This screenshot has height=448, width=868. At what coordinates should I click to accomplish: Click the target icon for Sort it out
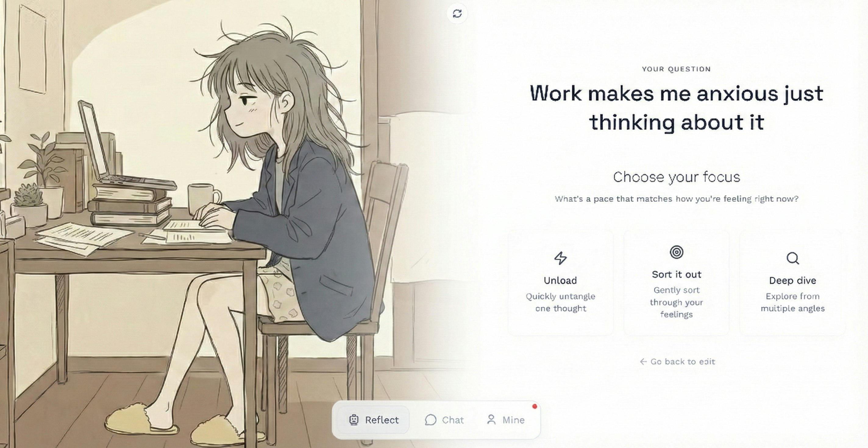676,252
